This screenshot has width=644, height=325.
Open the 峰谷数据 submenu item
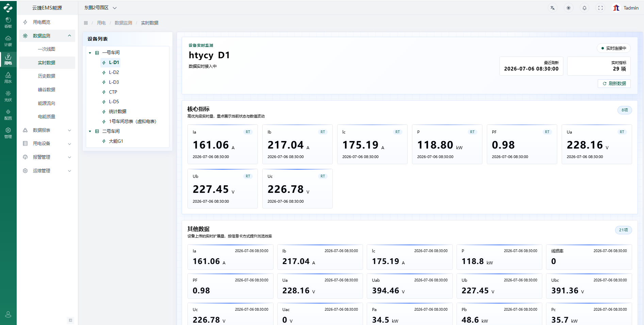(47, 90)
